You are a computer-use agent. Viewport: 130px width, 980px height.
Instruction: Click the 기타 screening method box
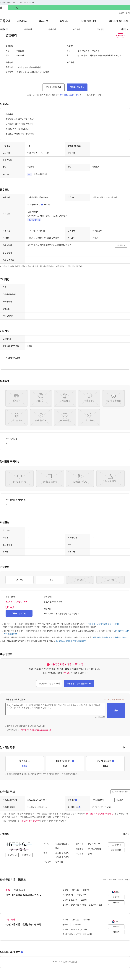pyautogui.click(x=110, y=580)
